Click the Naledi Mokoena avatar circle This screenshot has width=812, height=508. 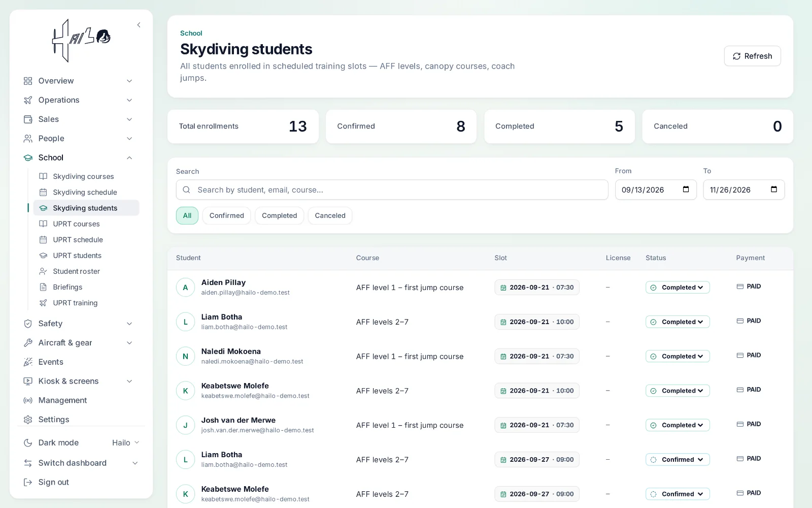click(185, 357)
